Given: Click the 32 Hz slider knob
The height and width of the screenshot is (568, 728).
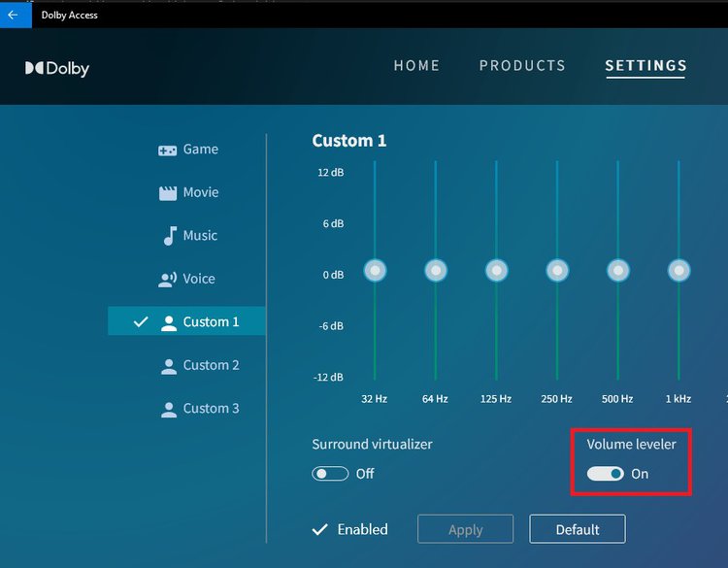Looking at the screenshot, I should coord(375,270).
